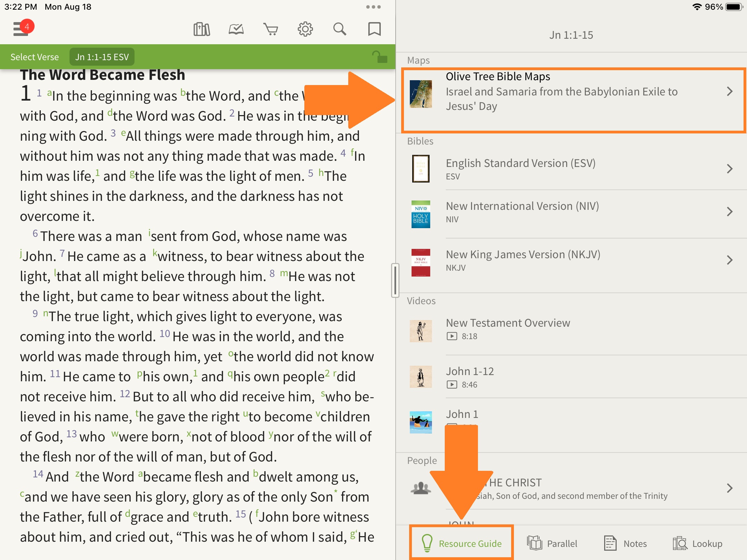Image resolution: width=747 pixels, height=560 pixels.
Task: Tap the New Testament Overview video thumbnail
Action: (x=421, y=331)
